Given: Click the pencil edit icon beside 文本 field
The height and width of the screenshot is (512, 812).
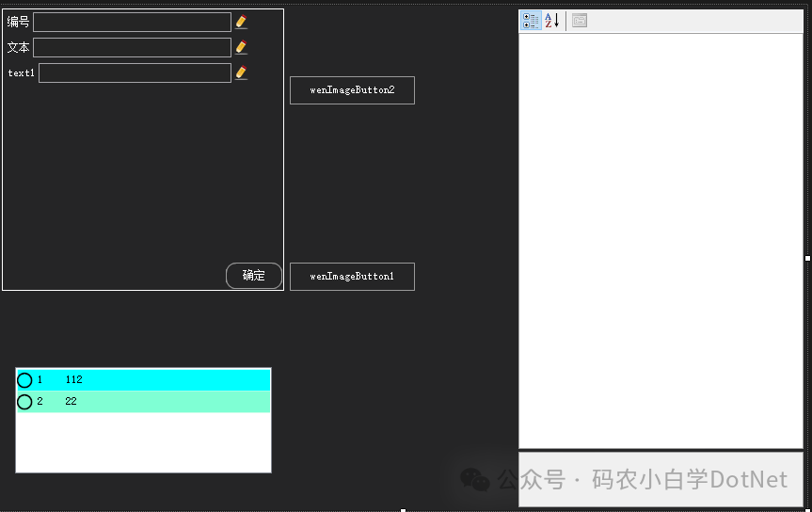Looking at the screenshot, I should coord(241,47).
